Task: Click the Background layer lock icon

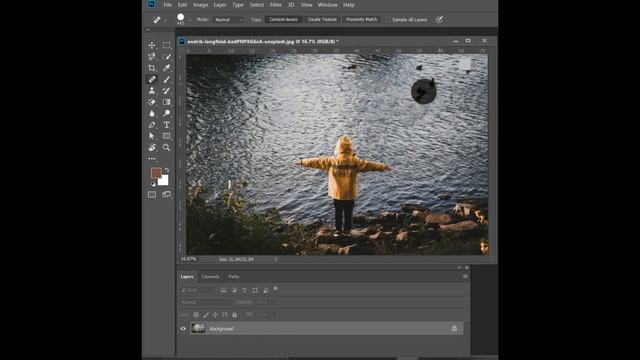Action: pyautogui.click(x=454, y=329)
